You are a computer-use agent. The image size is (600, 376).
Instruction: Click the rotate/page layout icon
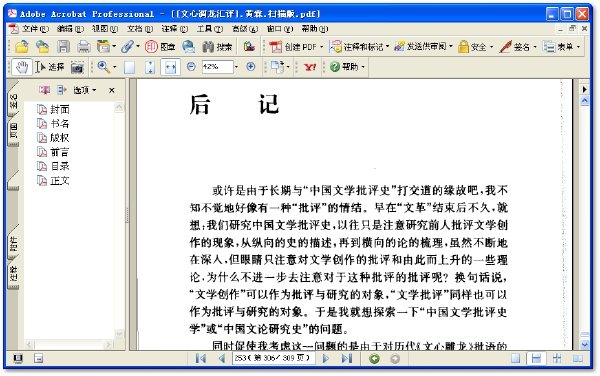click(x=277, y=67)
